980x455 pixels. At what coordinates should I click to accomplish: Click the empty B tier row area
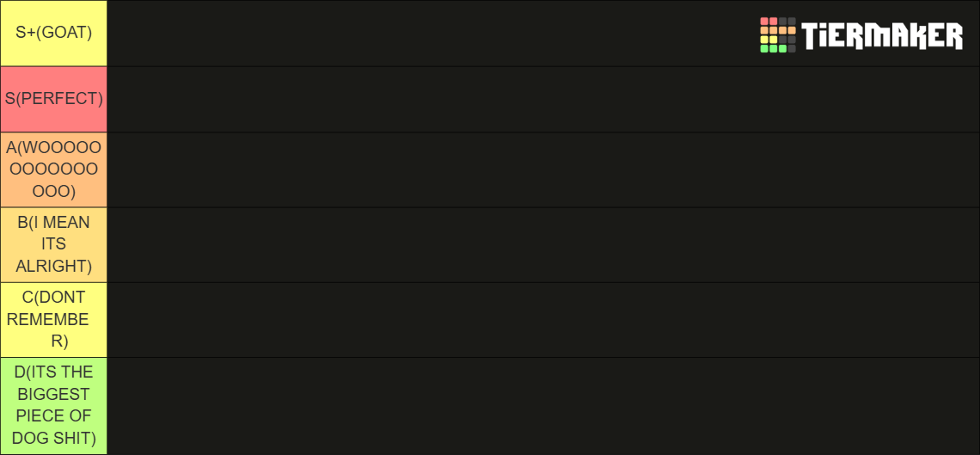543,245
